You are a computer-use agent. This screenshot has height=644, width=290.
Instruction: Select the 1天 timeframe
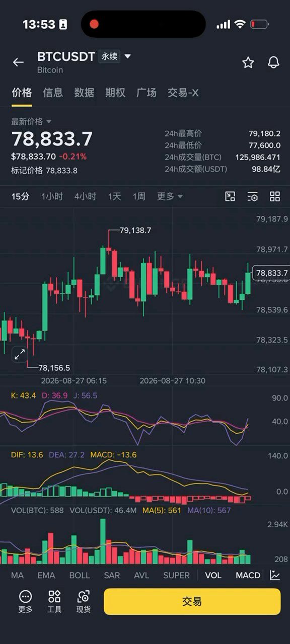click(114, 196)
